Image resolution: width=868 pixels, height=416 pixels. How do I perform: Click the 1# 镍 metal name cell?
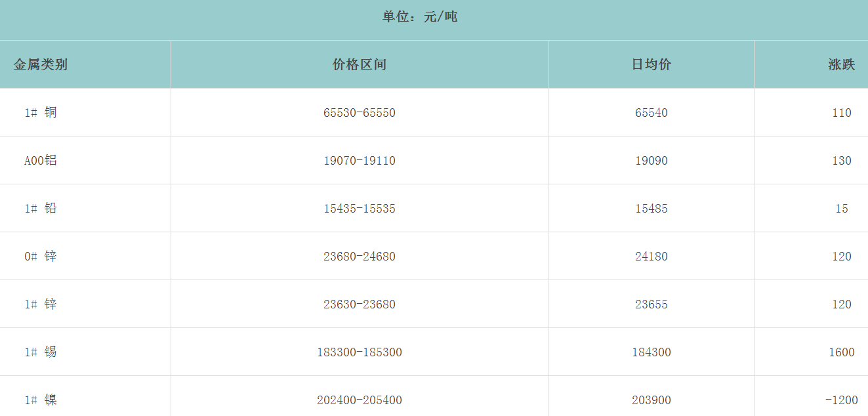click(x=41, y=400)
